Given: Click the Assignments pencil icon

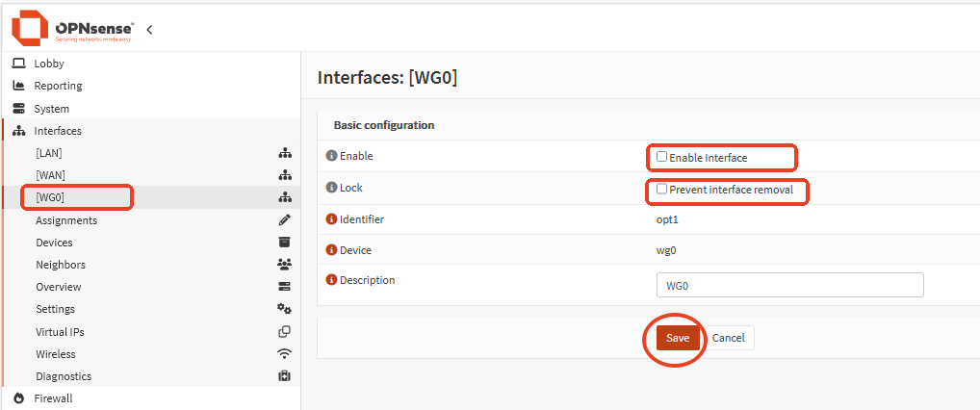Looking at the screenshot, I should coord(284,220).
